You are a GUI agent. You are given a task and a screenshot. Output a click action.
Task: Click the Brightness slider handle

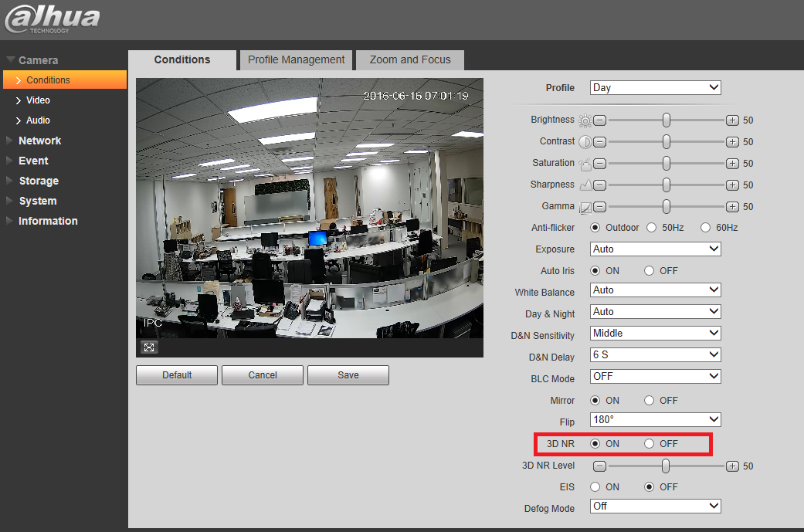coord(666,120)
